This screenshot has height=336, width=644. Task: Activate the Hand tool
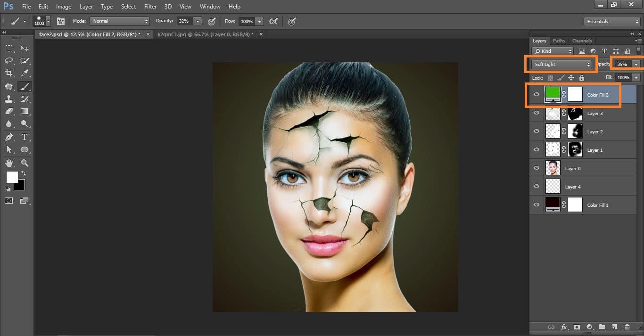point(9,163)
